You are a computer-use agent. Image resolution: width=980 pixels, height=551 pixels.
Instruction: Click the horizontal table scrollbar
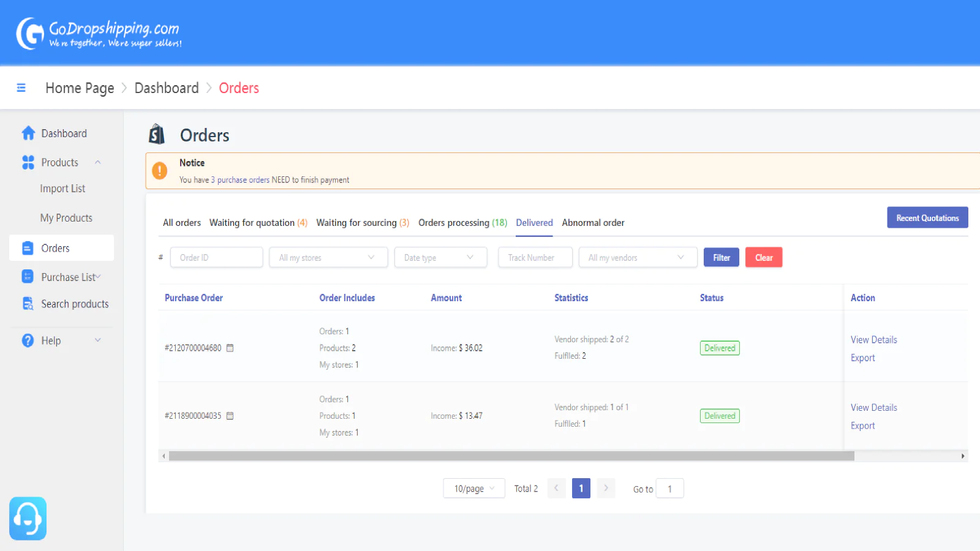511,456
